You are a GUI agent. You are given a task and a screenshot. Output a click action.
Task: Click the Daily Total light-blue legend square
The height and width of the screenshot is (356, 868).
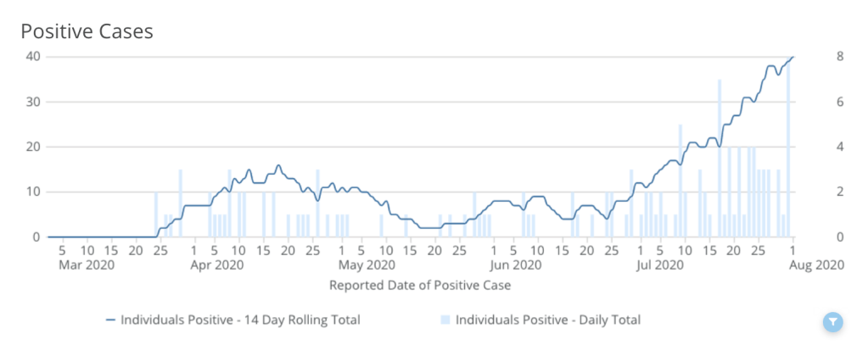[x=445, y=320]
